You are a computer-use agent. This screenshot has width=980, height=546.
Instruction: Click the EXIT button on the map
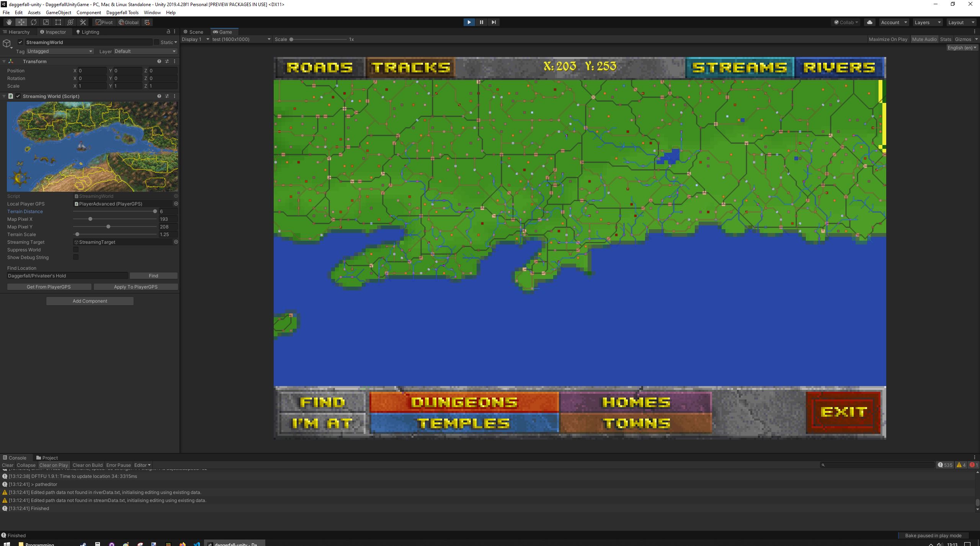tap(843, 412)
